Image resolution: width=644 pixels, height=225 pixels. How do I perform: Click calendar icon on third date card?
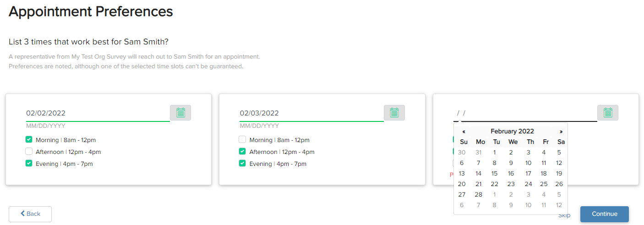coord(608,113)
